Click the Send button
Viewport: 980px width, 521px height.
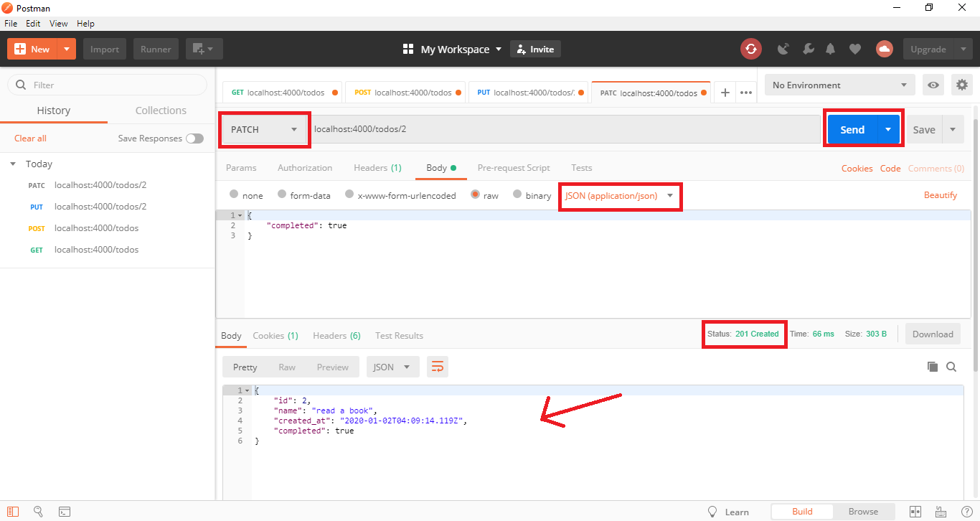[x=852, y=129]
